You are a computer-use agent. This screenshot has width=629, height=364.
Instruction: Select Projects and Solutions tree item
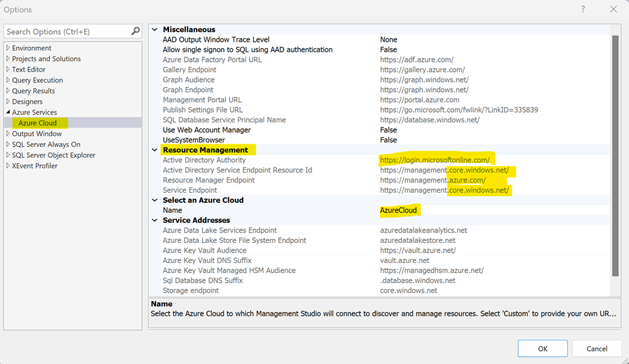[x=46, y=59]
